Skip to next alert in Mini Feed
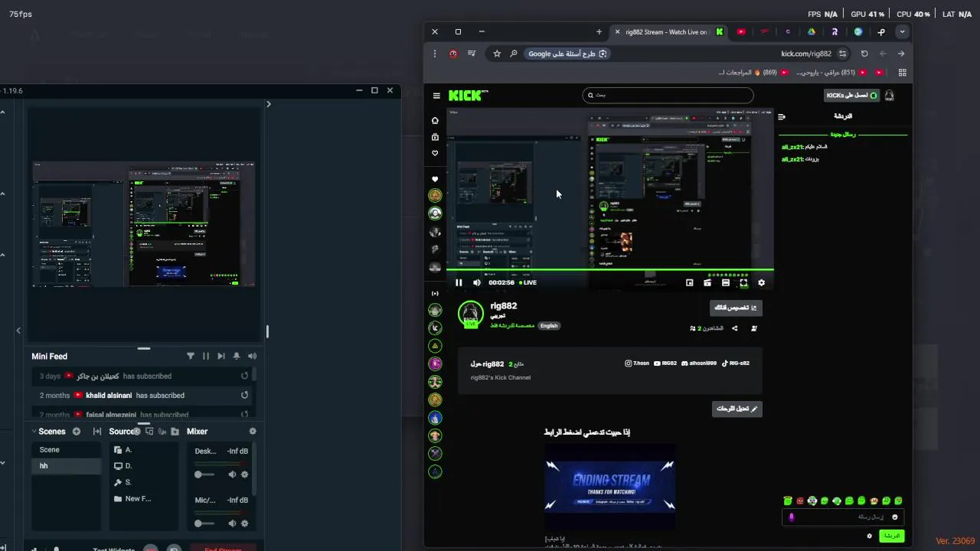The image size is (980, 551). point(221,356)
